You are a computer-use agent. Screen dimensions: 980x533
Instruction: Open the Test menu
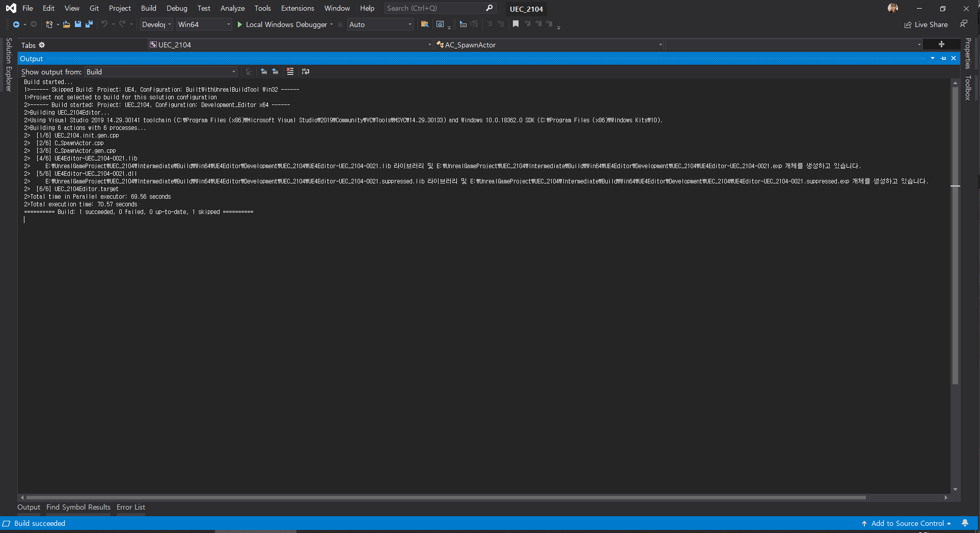[x=204, y=8]
